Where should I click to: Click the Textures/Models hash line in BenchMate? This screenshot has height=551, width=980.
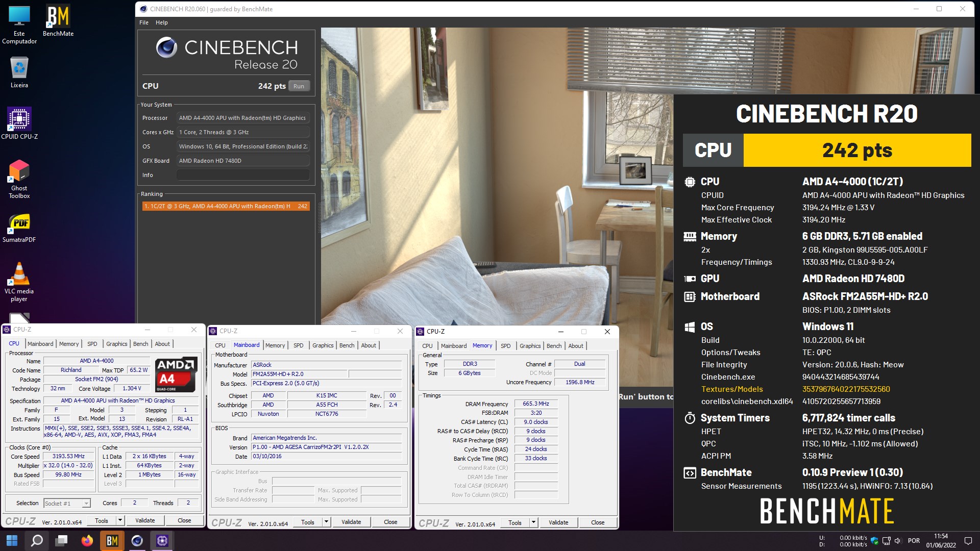(x=796, y=389)
